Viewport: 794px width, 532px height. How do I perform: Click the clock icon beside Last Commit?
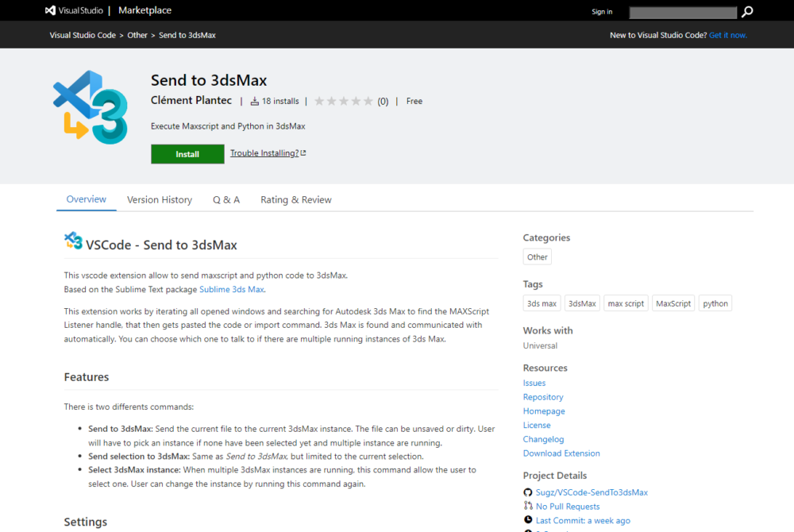tap(528, 521)
